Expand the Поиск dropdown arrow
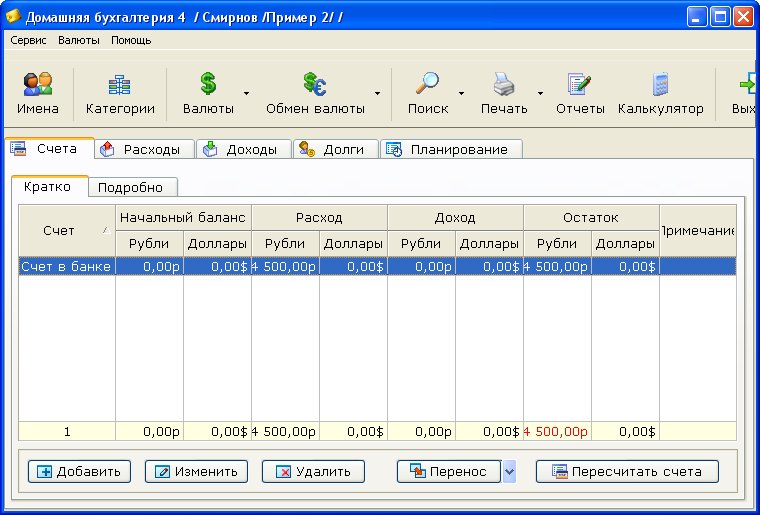Image resolution: width=760 pixels, height=515 pixels. pos(461,93)
